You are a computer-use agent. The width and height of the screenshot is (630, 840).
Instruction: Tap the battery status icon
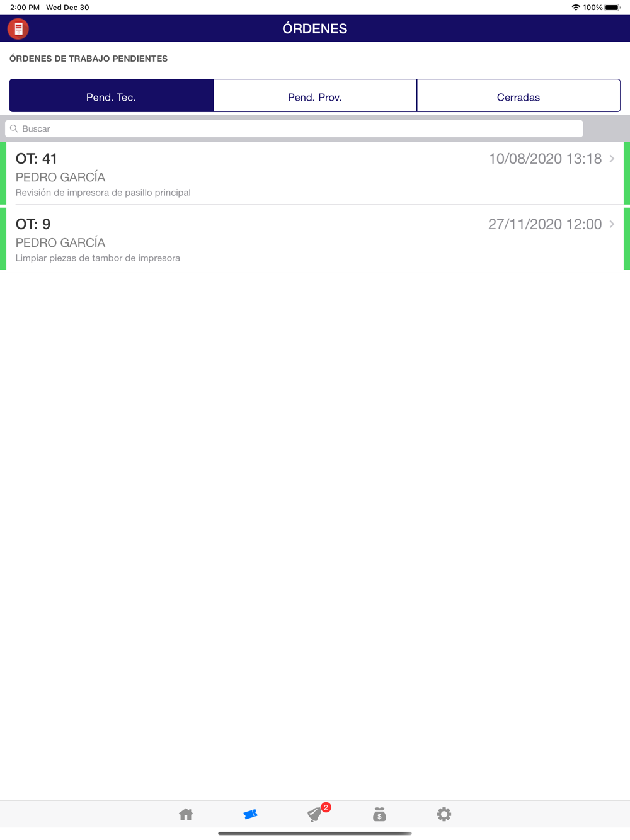(612, 8)
